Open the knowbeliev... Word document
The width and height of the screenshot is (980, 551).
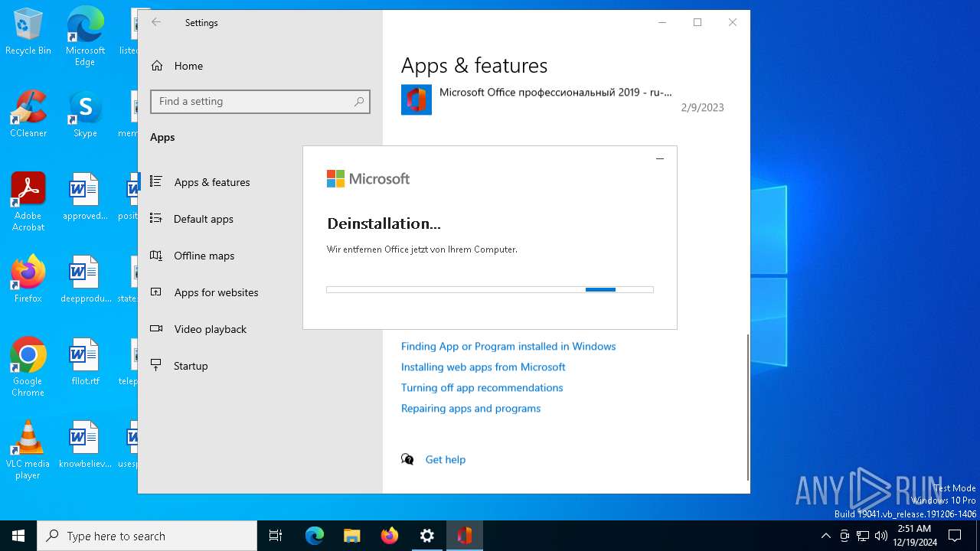coord(85,445)
